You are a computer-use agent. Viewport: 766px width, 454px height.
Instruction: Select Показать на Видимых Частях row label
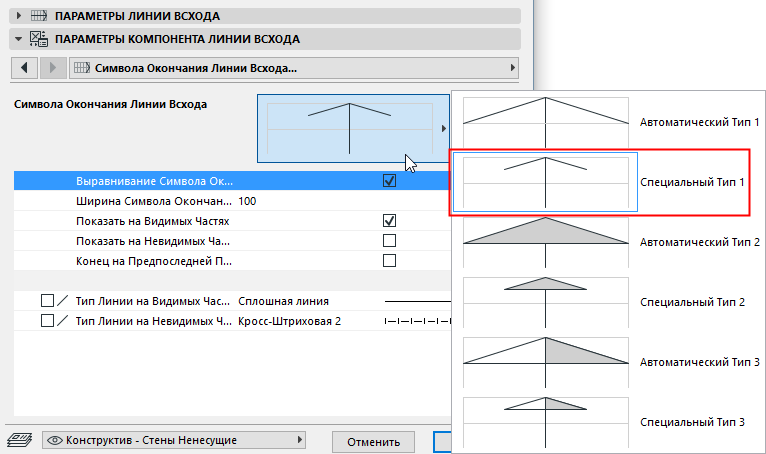pyautogui.click(x=152, y=221)
